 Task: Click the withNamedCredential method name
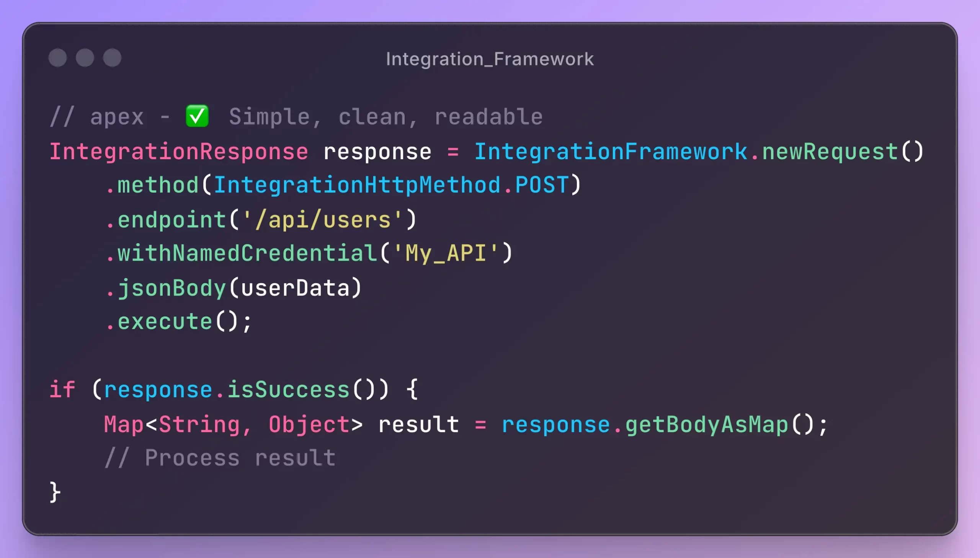[x=247, y=254]
